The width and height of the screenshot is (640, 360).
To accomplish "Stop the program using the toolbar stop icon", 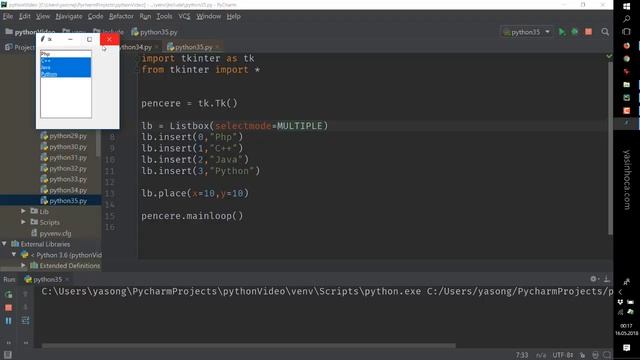I will [588, 32].
